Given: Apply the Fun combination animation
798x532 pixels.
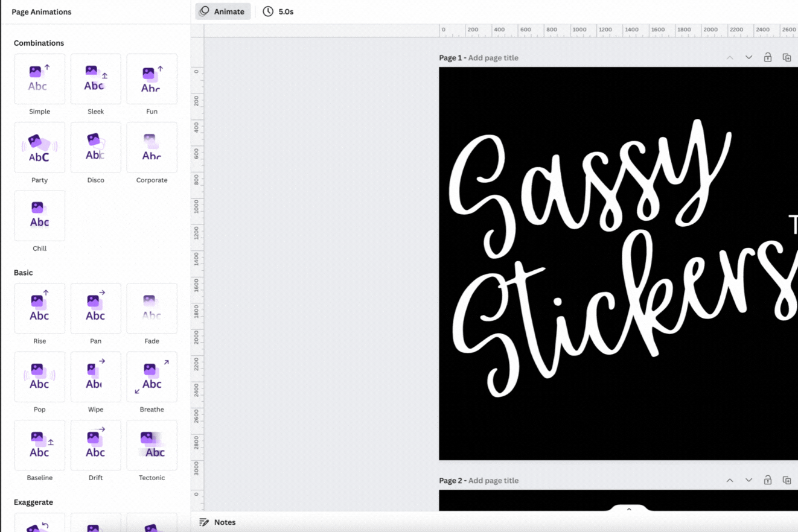Looking at the screenshot, I should click(152, 79).
